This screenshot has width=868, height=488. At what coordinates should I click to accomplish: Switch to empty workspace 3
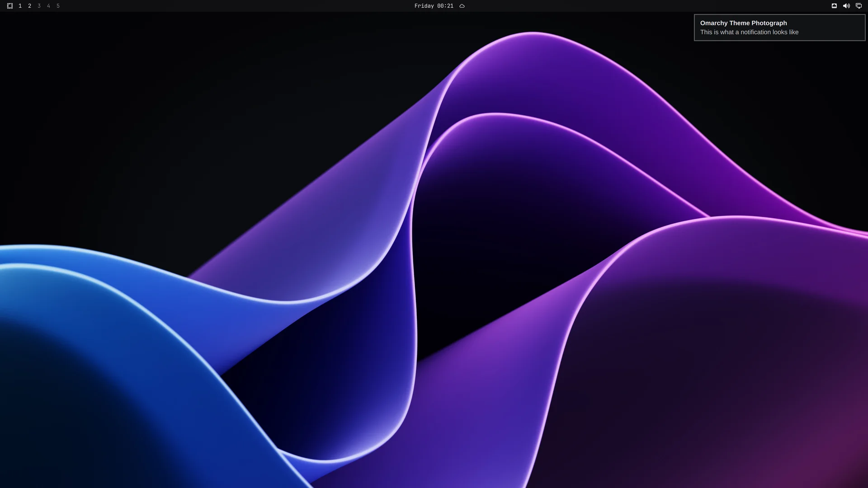coord(39,6)
